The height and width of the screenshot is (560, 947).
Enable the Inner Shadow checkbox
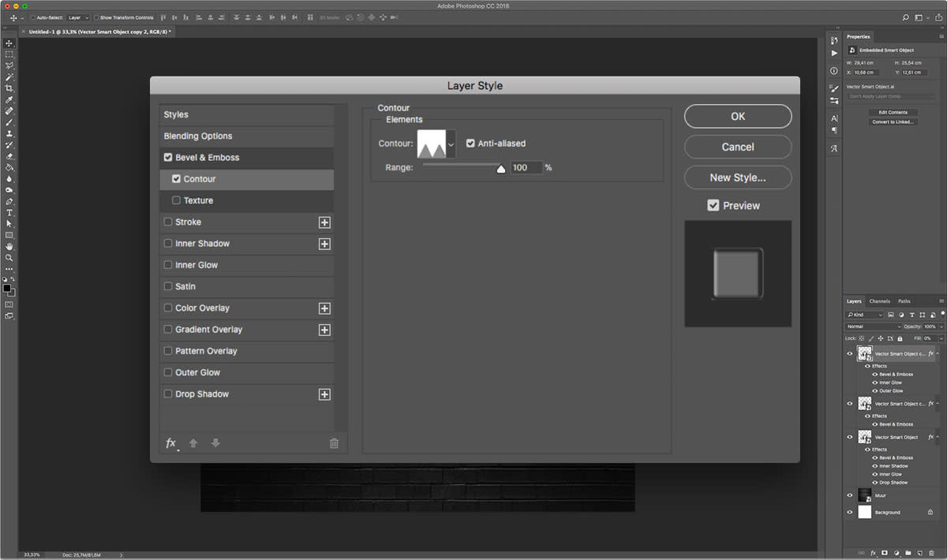coord(168,244)
